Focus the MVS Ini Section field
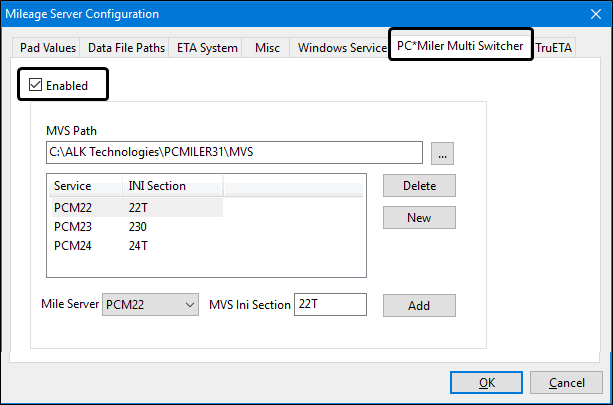 click(331, 304)
